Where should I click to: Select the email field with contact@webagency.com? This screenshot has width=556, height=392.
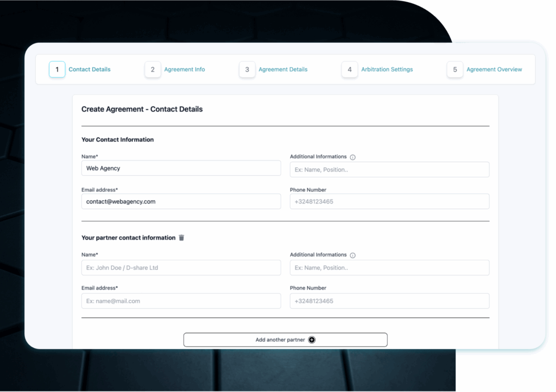(181, 201)
